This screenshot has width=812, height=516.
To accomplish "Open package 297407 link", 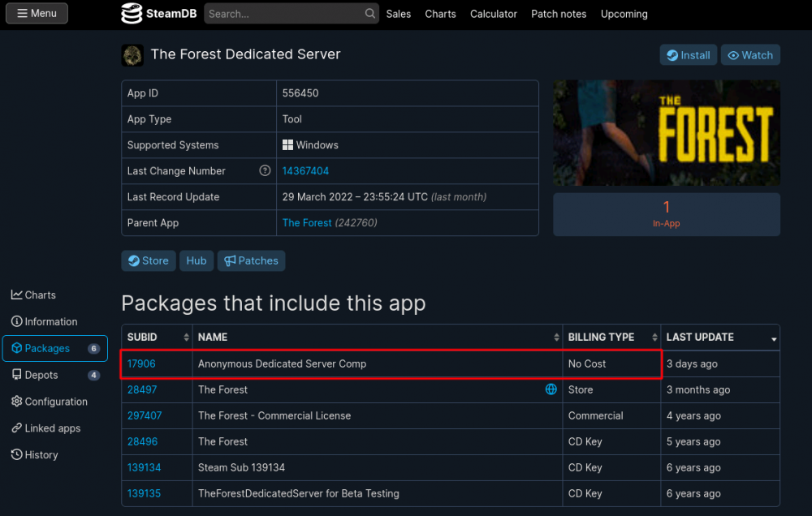I will (145, 415).
